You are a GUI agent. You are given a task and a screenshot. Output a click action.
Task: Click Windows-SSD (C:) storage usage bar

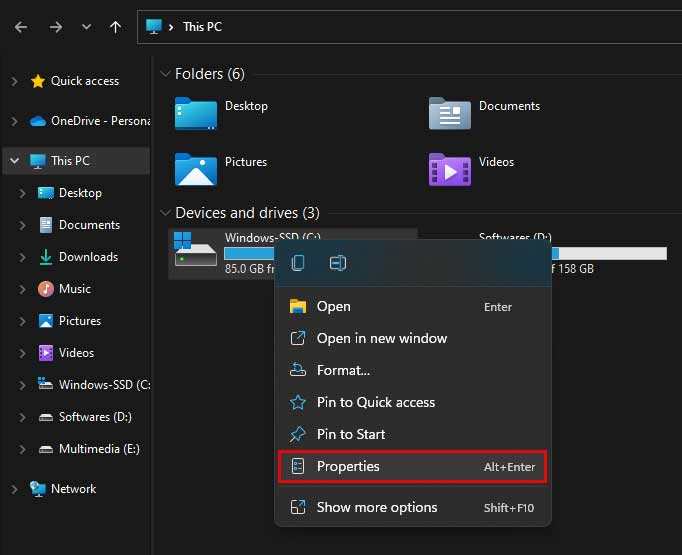[x=249, y=253]
